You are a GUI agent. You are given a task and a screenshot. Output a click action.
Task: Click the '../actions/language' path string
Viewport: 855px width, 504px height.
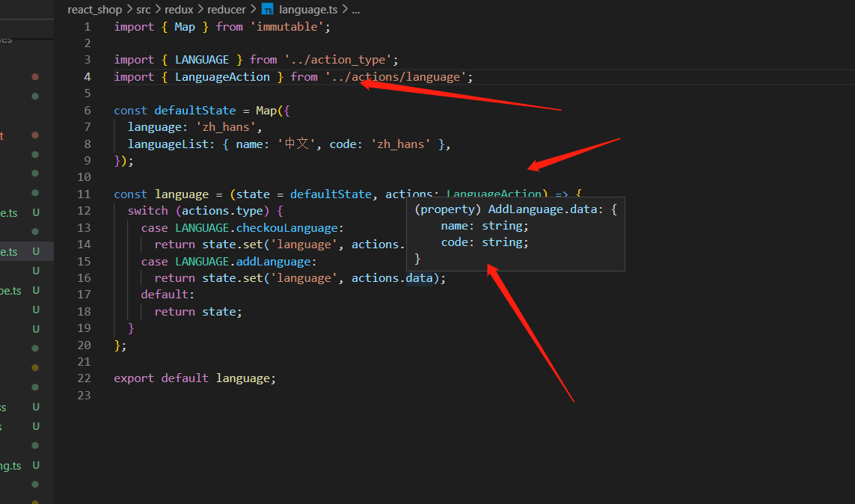(x=396, y=77)
